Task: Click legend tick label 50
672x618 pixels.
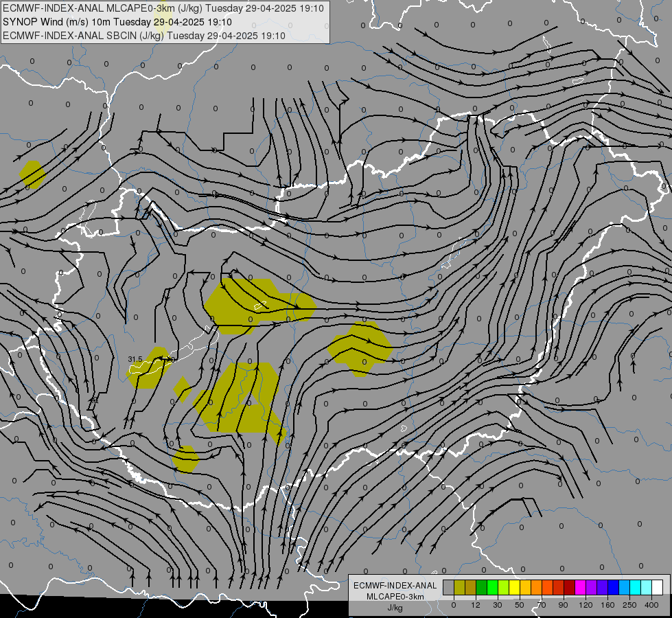Action: (520, 605)
